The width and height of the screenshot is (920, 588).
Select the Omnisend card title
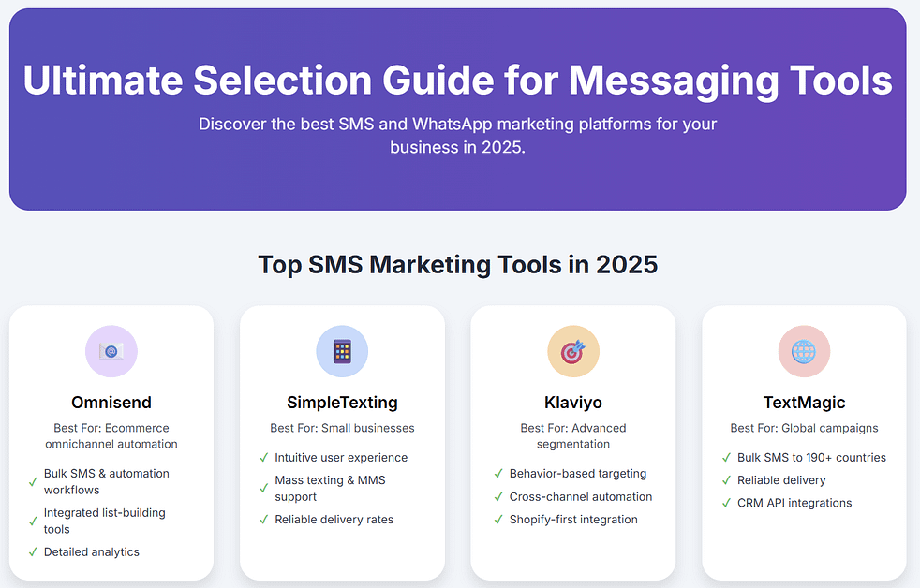tap(111, 403)
